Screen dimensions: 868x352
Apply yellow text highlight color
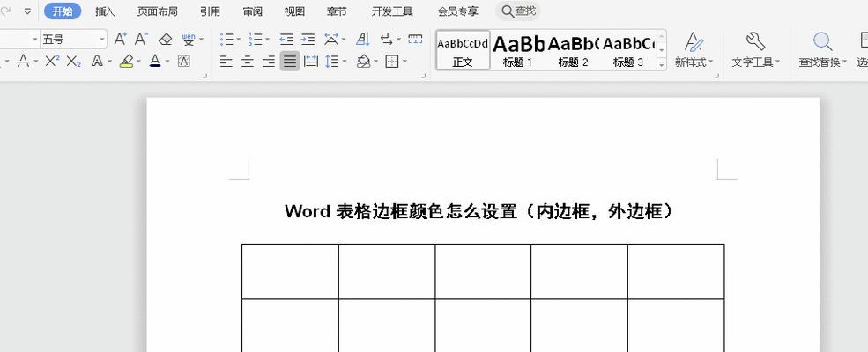[126, 61]
